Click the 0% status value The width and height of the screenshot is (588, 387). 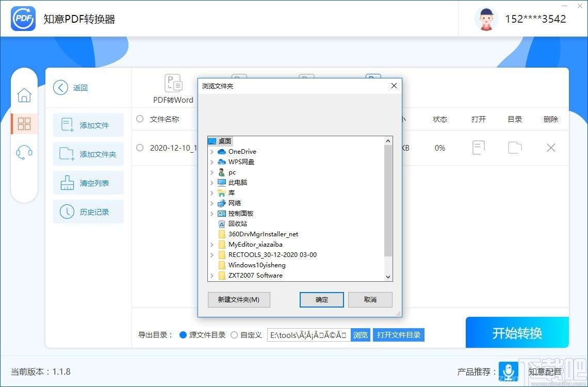click(x=440, y=148)
